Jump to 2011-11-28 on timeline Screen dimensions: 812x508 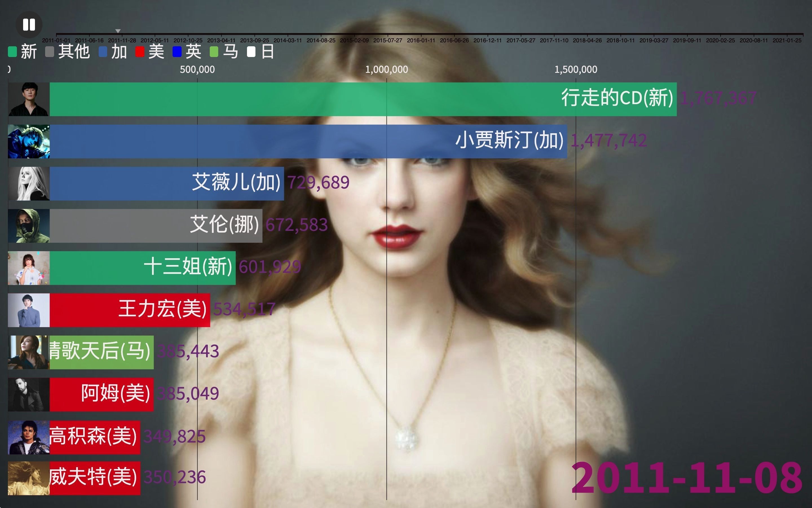click(122, 40)
